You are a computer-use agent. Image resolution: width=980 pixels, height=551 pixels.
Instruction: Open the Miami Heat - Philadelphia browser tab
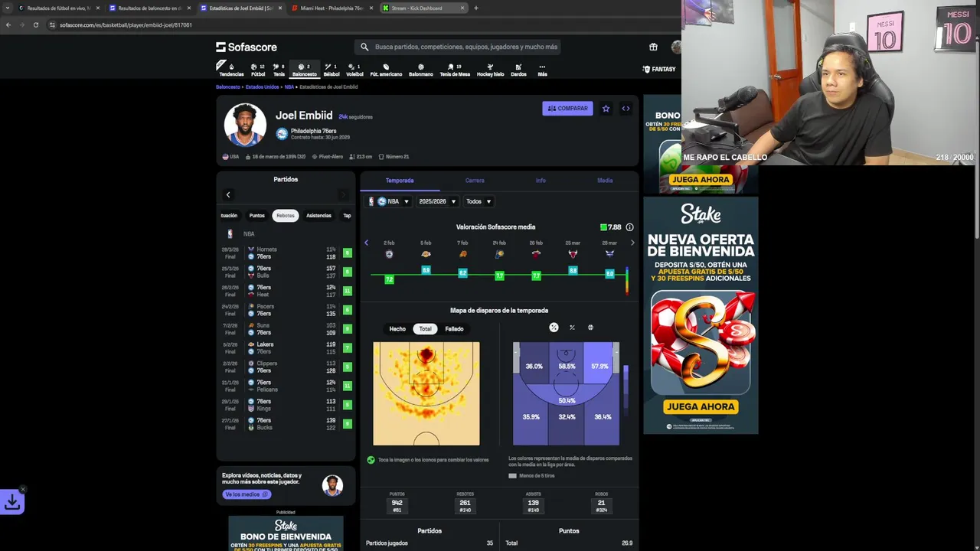(x=333, y=8)
